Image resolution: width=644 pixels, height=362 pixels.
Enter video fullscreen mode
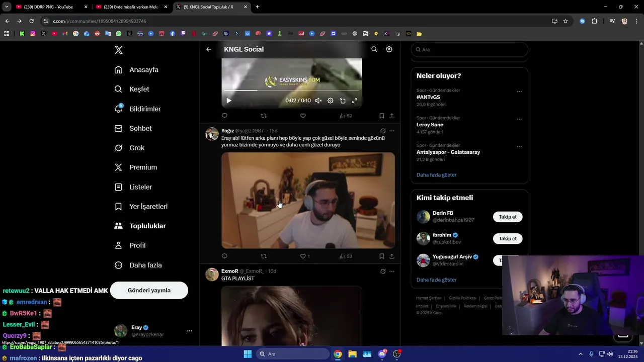click(x=355, y=101)
